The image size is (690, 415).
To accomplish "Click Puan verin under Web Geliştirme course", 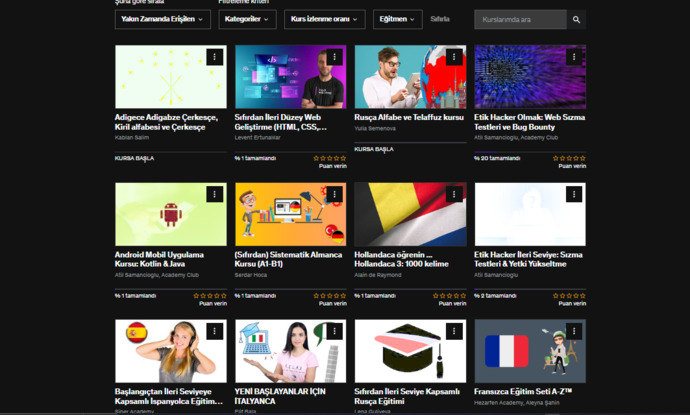I will (x=333, y=166).
